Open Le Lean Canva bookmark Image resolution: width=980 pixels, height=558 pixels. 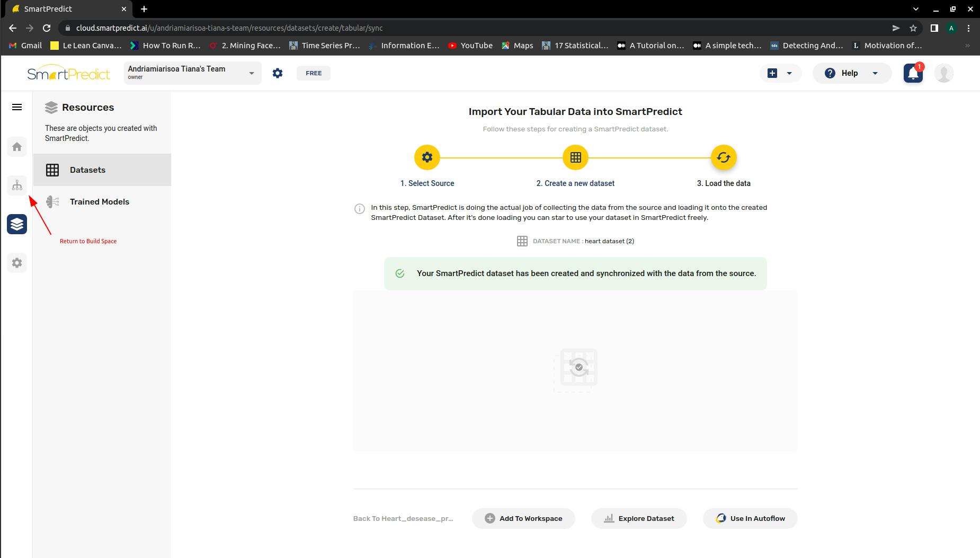click(x=86, y=46)
